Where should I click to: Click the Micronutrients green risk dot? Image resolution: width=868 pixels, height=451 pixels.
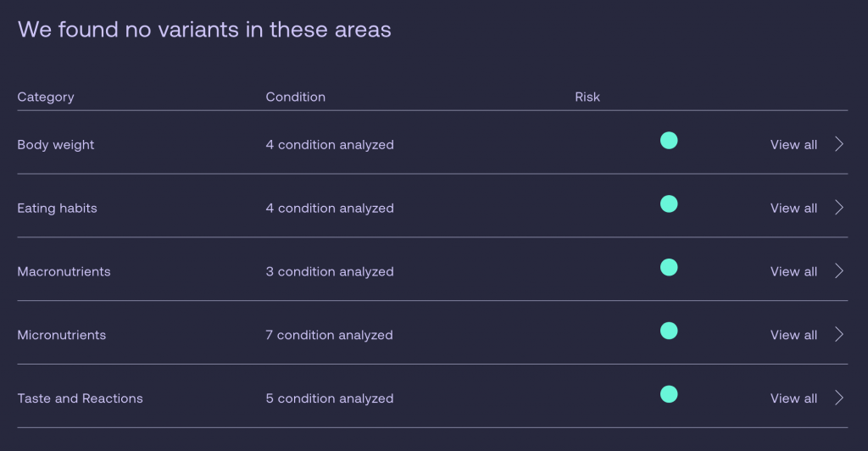pos(669,331)
